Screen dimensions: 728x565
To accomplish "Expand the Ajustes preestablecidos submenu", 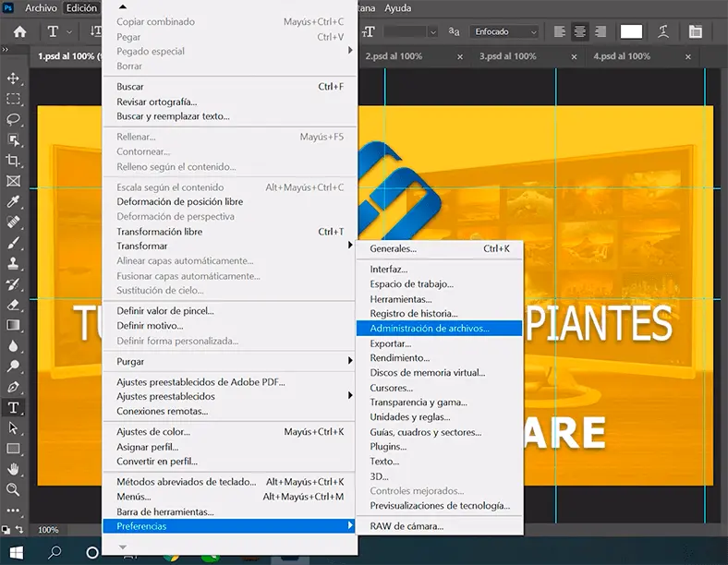I will tap(230, 396).
